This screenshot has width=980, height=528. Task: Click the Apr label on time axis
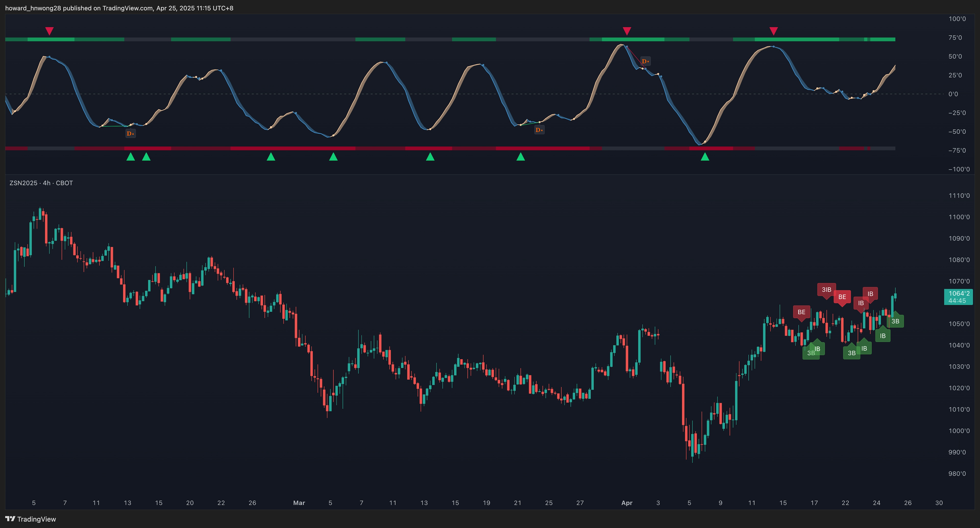pyautogui.click(x=627, y=503)
